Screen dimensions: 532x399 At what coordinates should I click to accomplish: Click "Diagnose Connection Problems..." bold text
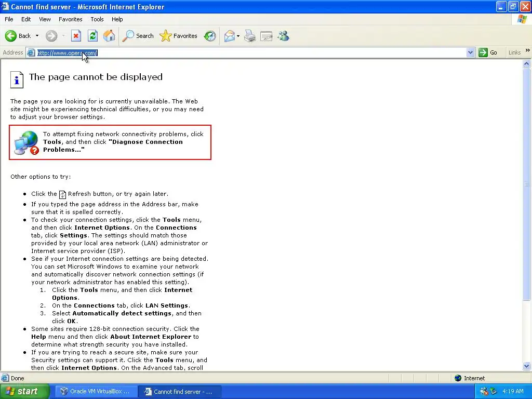click(x=113, y=145)
